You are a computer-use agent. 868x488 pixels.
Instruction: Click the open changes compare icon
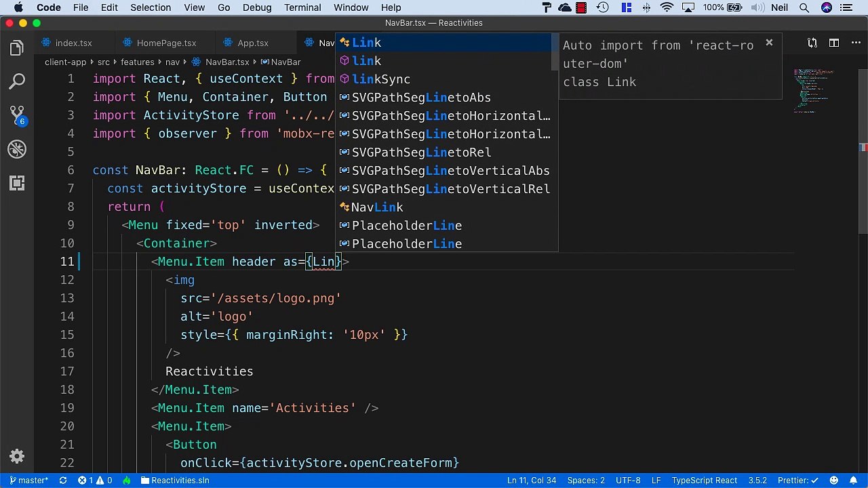coord(812,43)
